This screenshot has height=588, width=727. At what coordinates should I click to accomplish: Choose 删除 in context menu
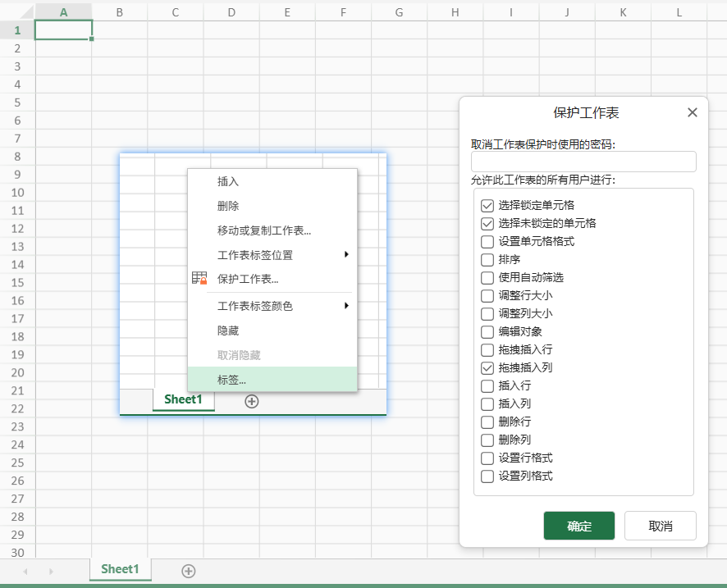pyautogui.click(x=272, y=206)
